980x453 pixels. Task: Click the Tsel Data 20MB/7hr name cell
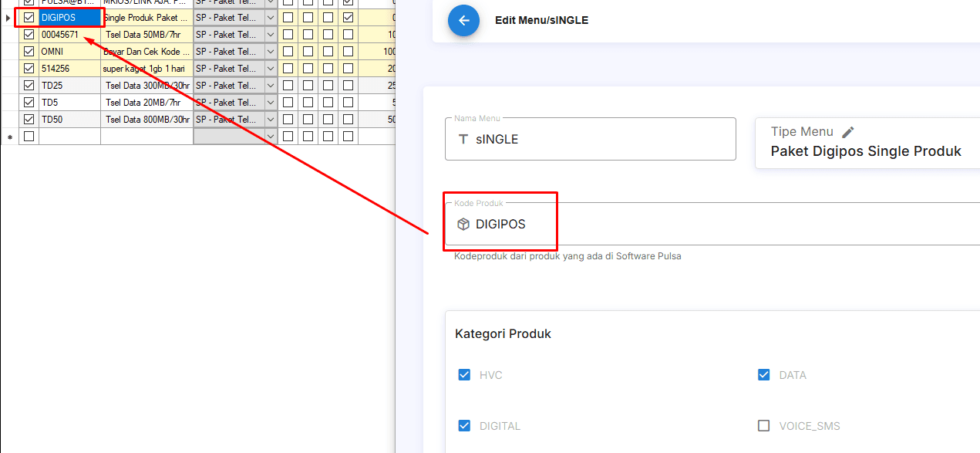(146, 103)
